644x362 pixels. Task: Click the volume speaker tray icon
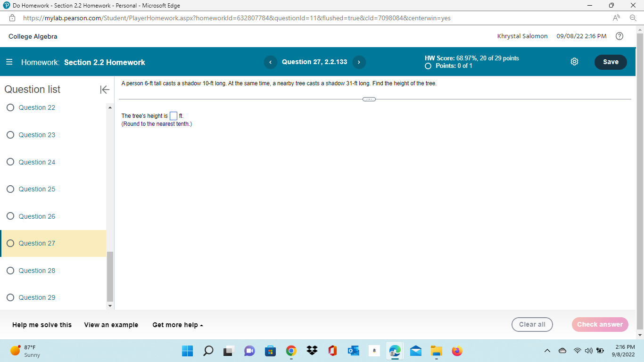pos(587,351)
